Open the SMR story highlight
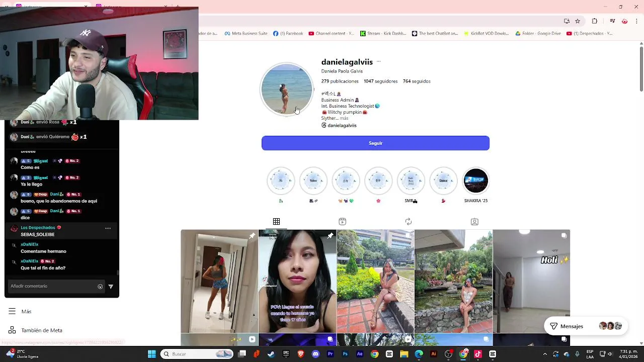Viewport: 644px width, 362px height. [411, 181]
